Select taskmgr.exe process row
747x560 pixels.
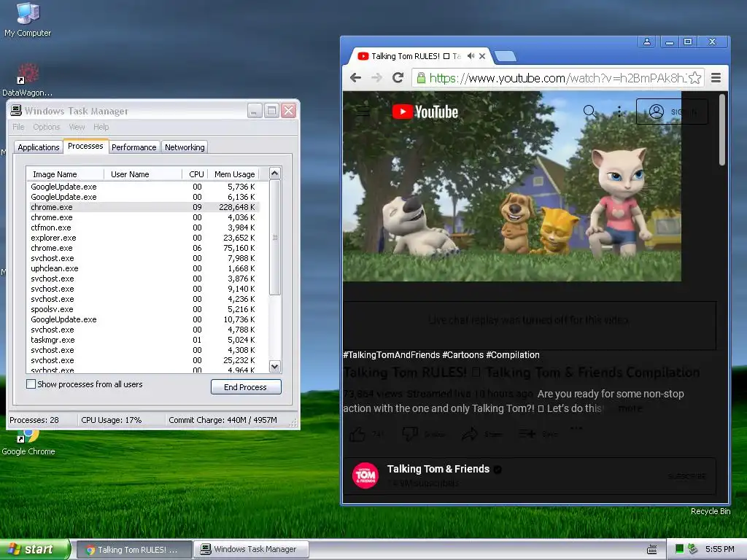tap(143, 340)
